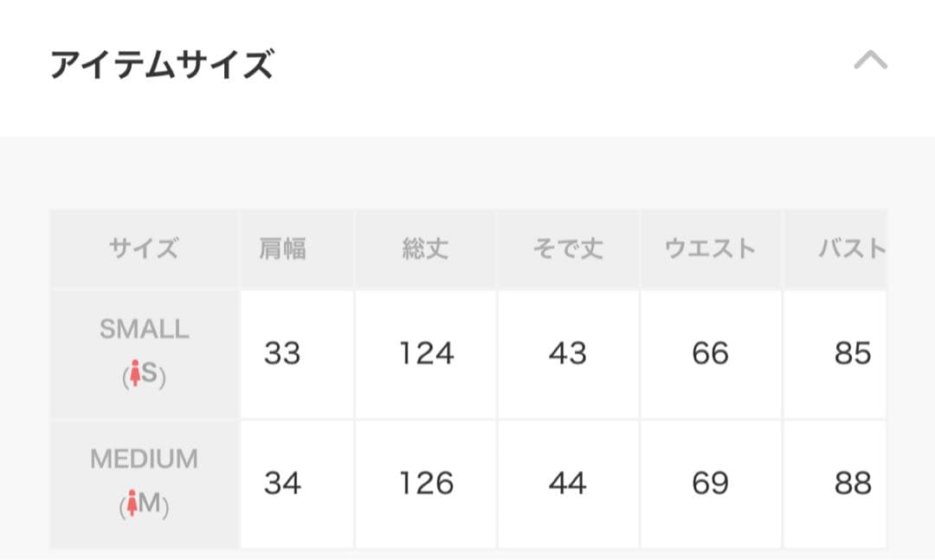Expand the SMALL (S) size row
The height and width of the screenshot is (560, 935).
[x=142, y=353]
